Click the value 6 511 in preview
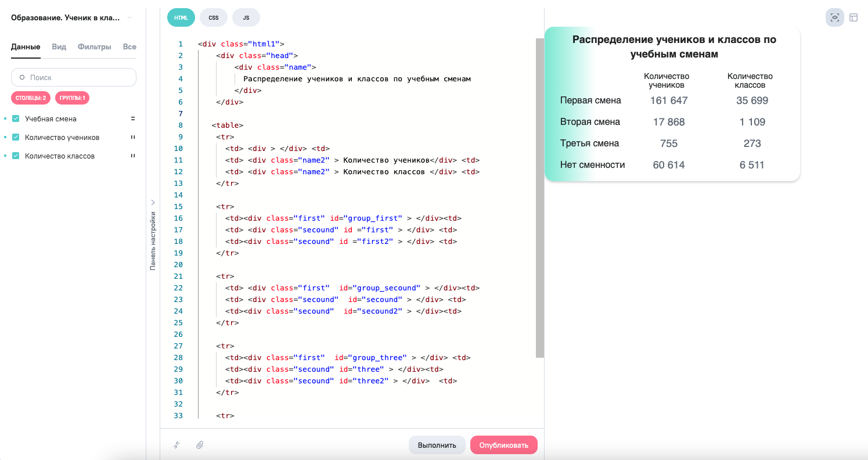868x460 pixels. pyautogui.click(x=752, y=165)
